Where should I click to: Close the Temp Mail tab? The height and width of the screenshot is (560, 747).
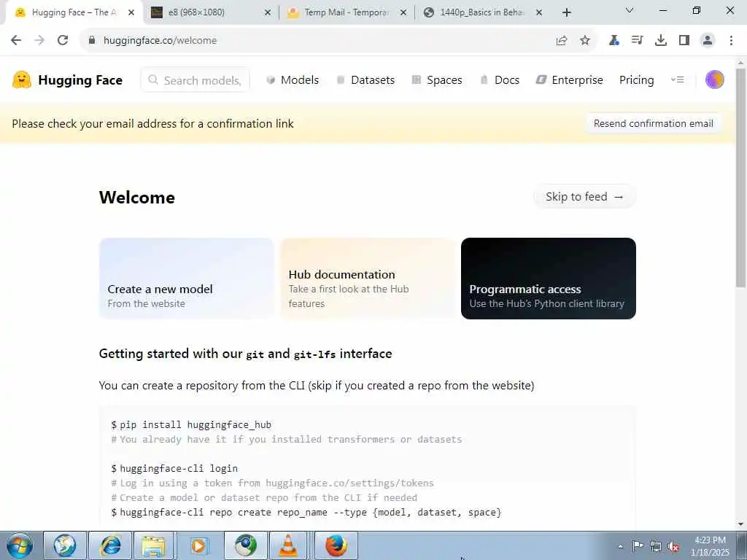[x=403, y=13]
